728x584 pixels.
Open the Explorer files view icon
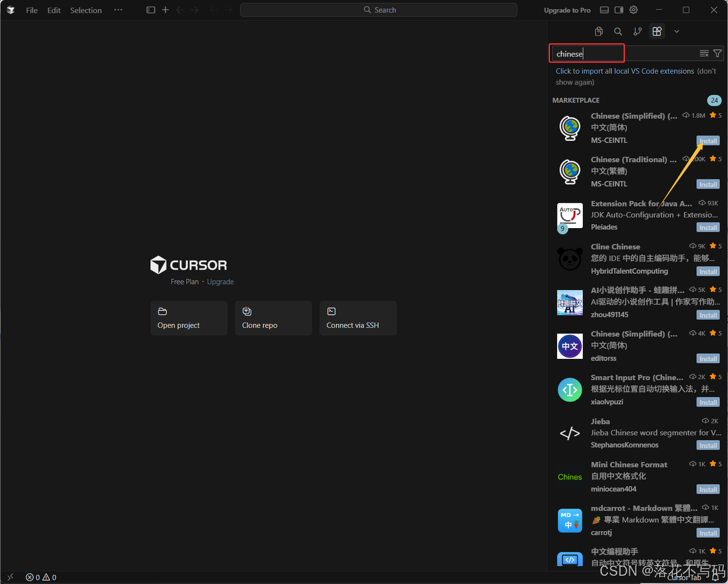tap(599, 31)
